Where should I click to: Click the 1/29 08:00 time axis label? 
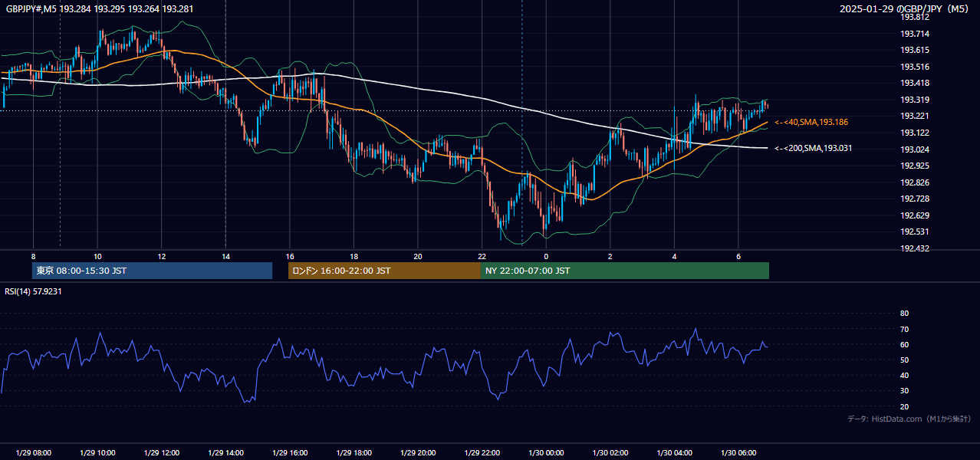click(33, 453)
